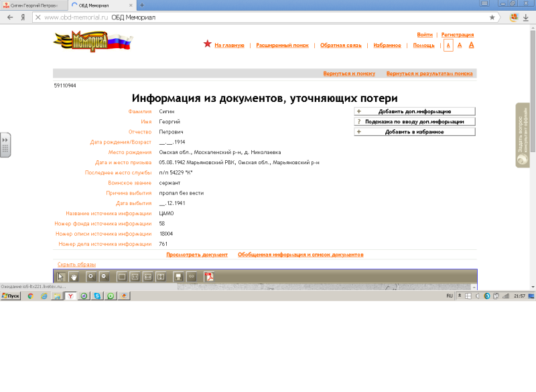Switch to Сигин Георгий Петрович tab
The image size is (536, 392).
tap(34, 5)
